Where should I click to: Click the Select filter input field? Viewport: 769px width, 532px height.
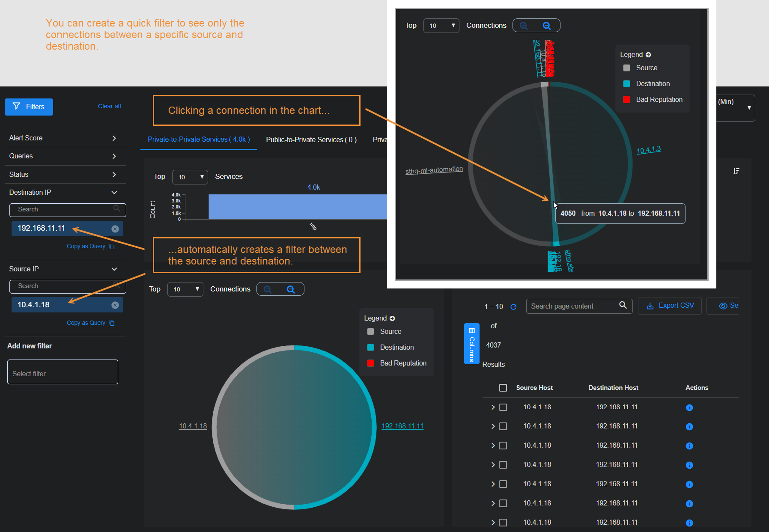[63, 373]
